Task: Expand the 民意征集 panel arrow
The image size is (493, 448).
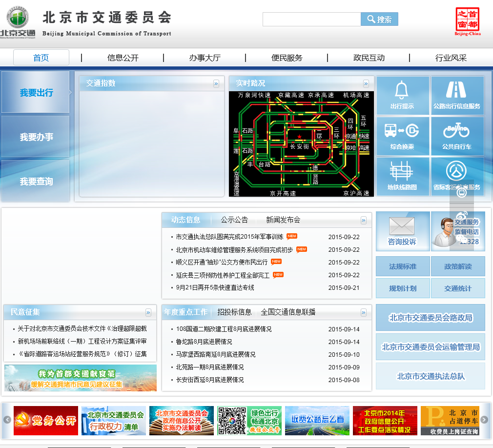Action: point(148,312)
